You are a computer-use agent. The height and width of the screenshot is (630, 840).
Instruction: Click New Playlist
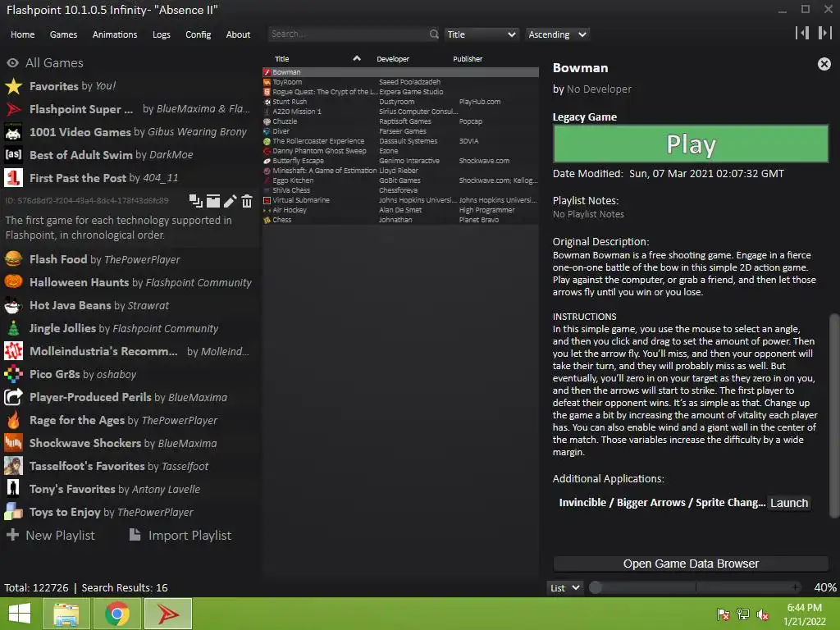51,535
